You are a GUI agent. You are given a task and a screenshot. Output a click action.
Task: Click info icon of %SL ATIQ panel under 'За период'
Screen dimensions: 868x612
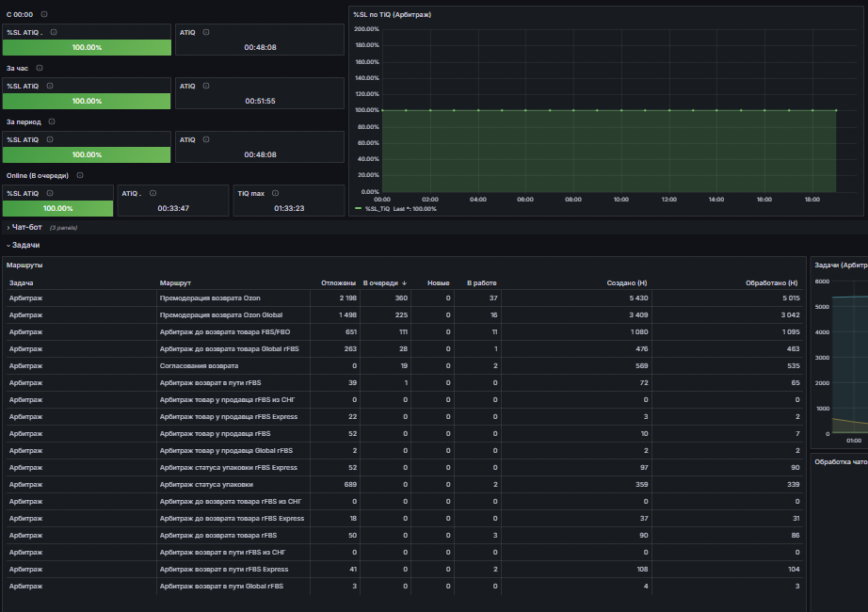(50, 139)
